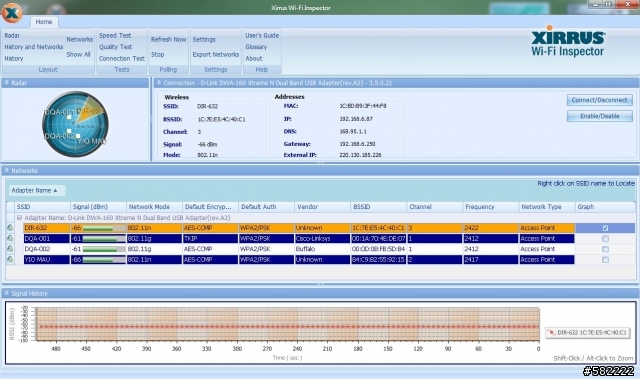This screenshot has height=379, width=640.
Task: Sort by Frequency column header
Action: click(x=490, y=206)
